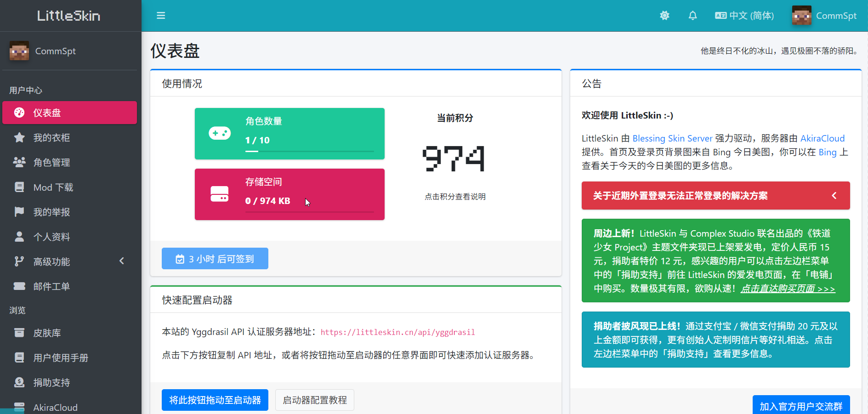This screenshot has height=414, width=868.
Task: Click the coin icon for 捐助支持
Action: click(x=19, y=383)
